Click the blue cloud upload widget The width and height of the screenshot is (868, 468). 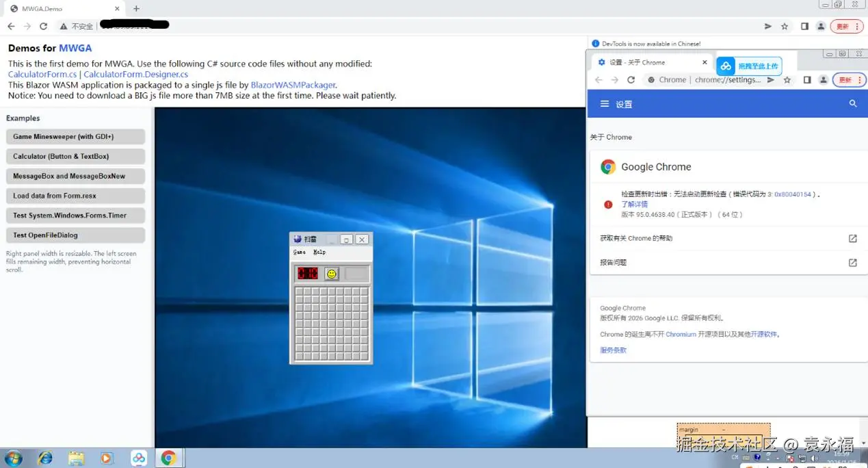(749, 66)
